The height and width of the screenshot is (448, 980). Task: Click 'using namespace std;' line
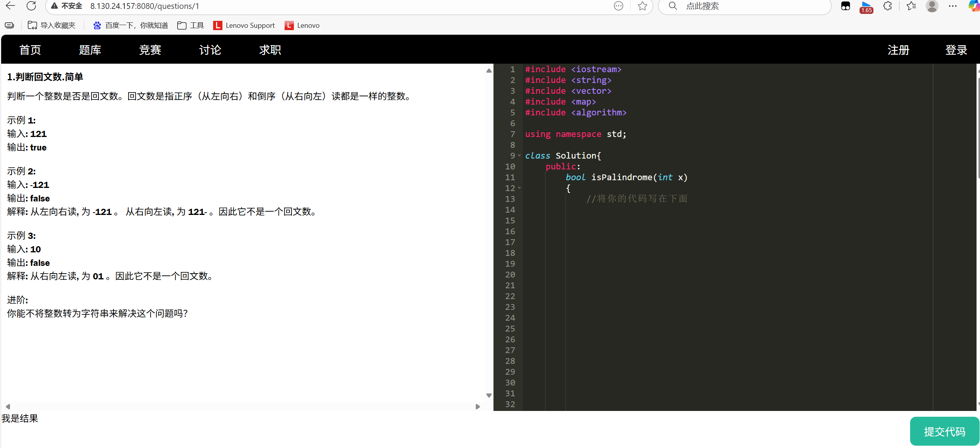[575, 134]
